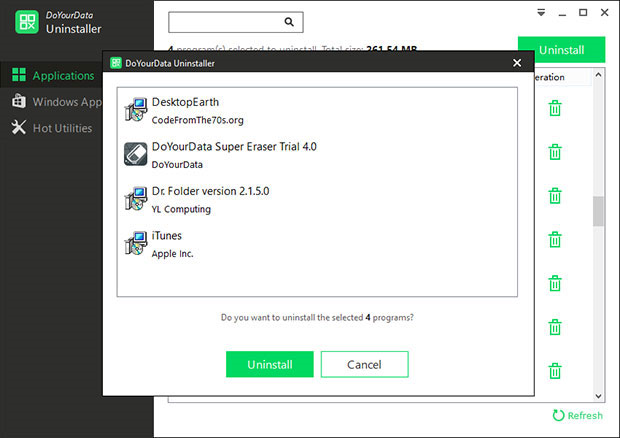This screenshot has width=620, height=438.
Task: Click the Dr. Folder installer icon
Action: [x=135, y=199]
